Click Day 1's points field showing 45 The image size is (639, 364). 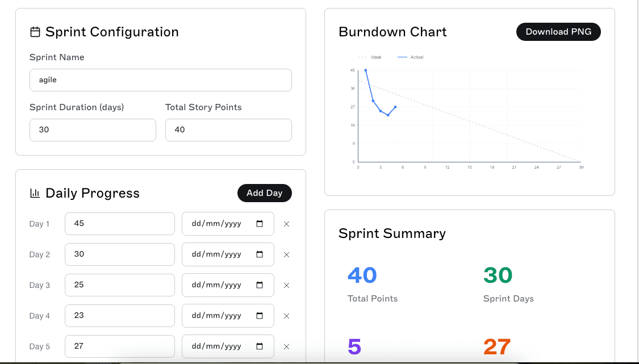pyautogui.click(x=119, y=223)
